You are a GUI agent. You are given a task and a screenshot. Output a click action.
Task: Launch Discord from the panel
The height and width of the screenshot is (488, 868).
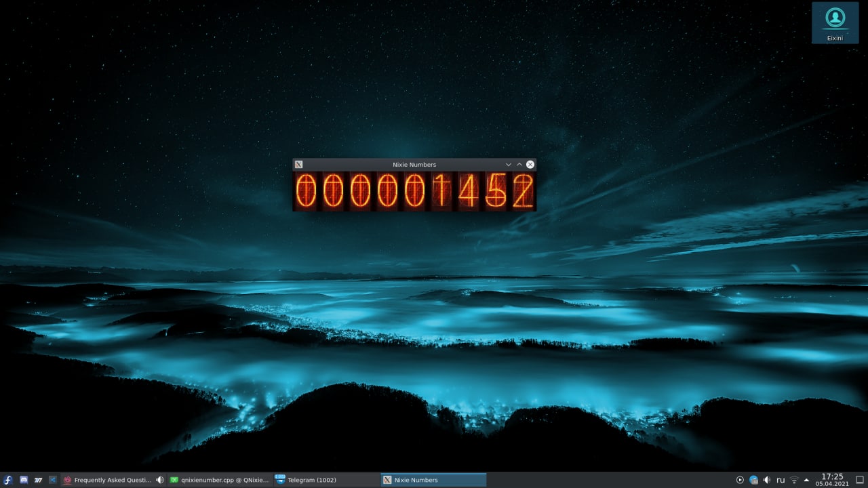(24, 480)
